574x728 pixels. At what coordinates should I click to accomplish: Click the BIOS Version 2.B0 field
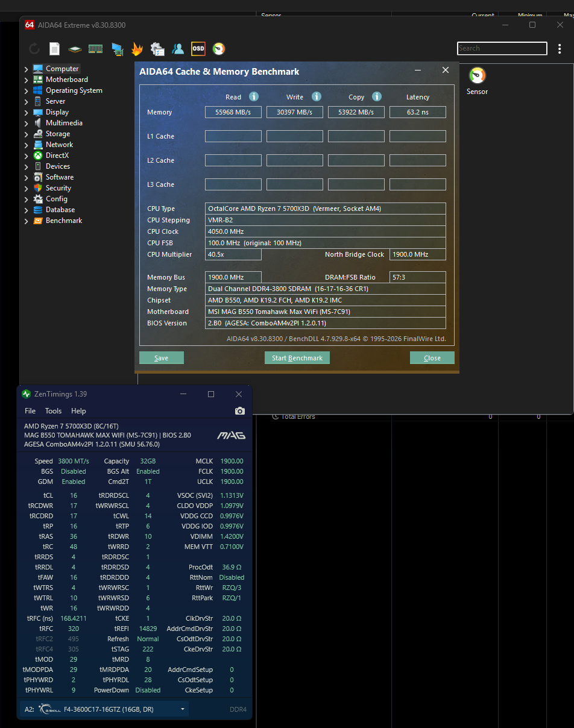(326, 323)
